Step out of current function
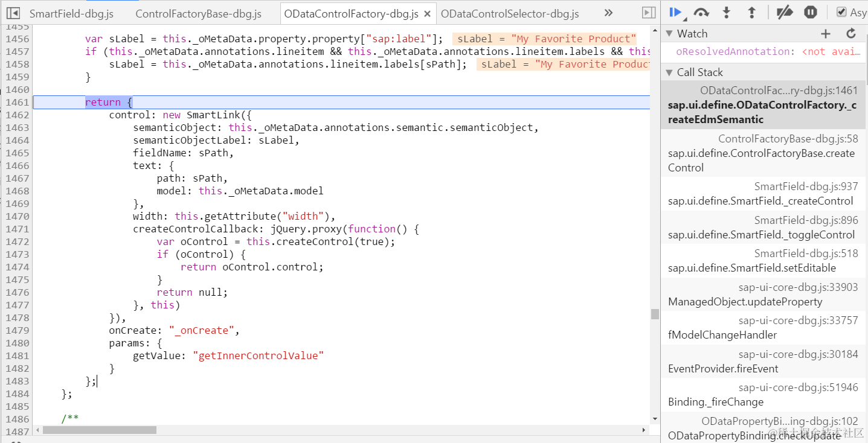Image resolution: width=868 pixels, height=443 pixels. pyautogui.click(x=752, y=12)
